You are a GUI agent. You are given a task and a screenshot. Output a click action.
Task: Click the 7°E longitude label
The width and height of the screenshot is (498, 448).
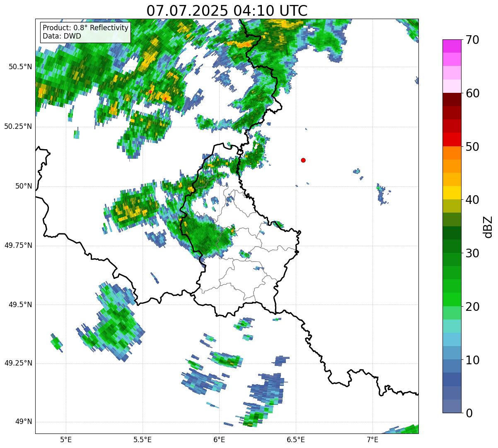(372, 439)
